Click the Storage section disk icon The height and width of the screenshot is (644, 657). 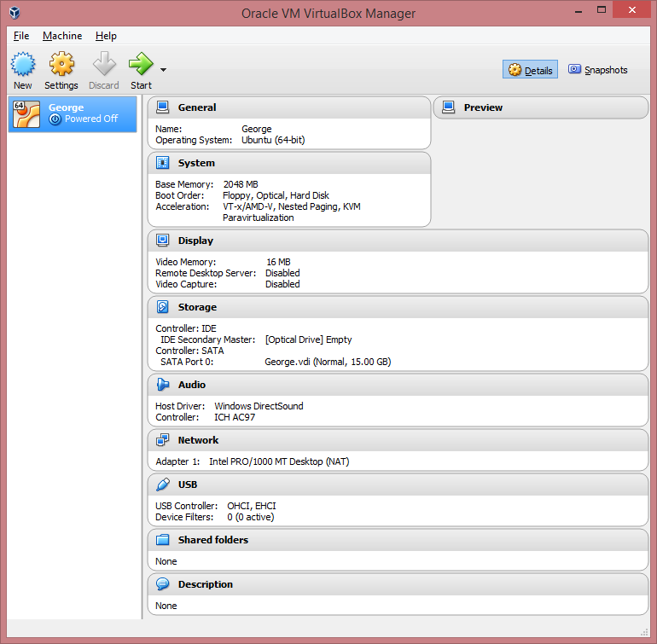tap(163, 307)
